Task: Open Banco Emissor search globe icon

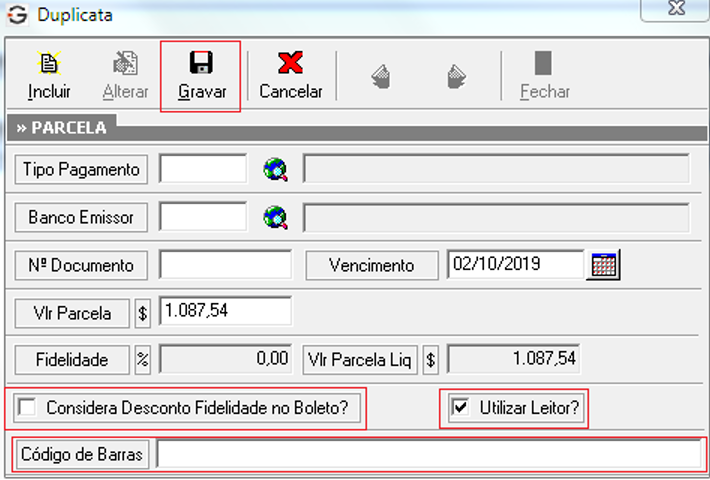Action: pyautogui.click(x=275, y=218)
